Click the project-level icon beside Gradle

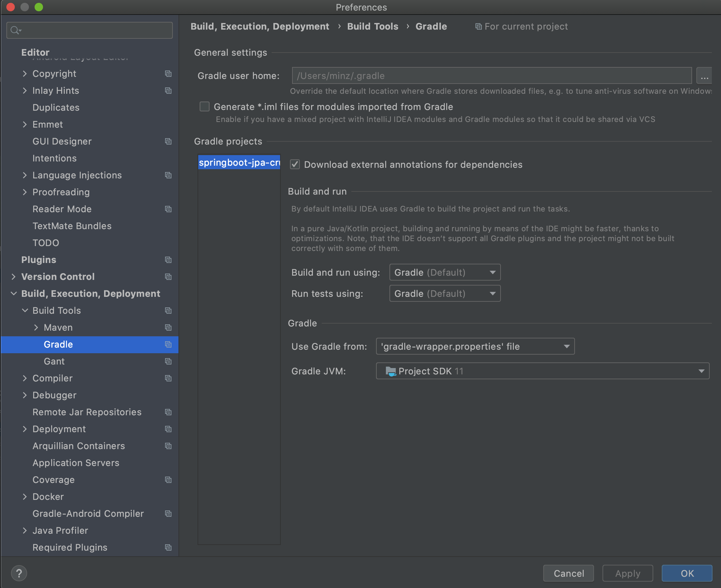pos(168,344)
